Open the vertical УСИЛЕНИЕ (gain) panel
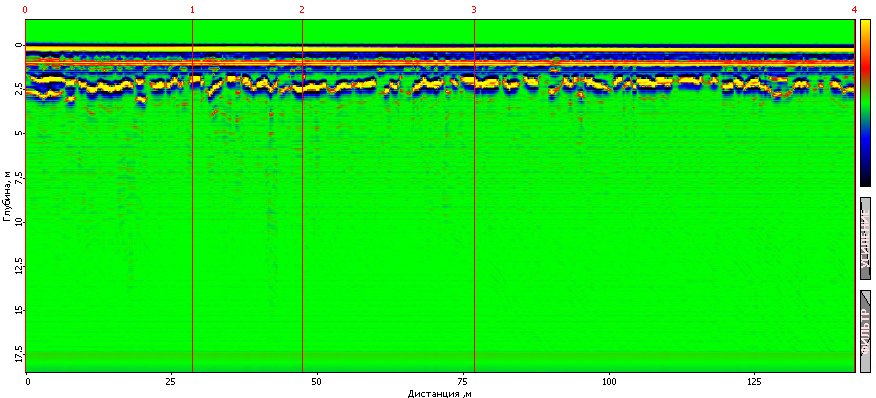 tap(865, 238)
